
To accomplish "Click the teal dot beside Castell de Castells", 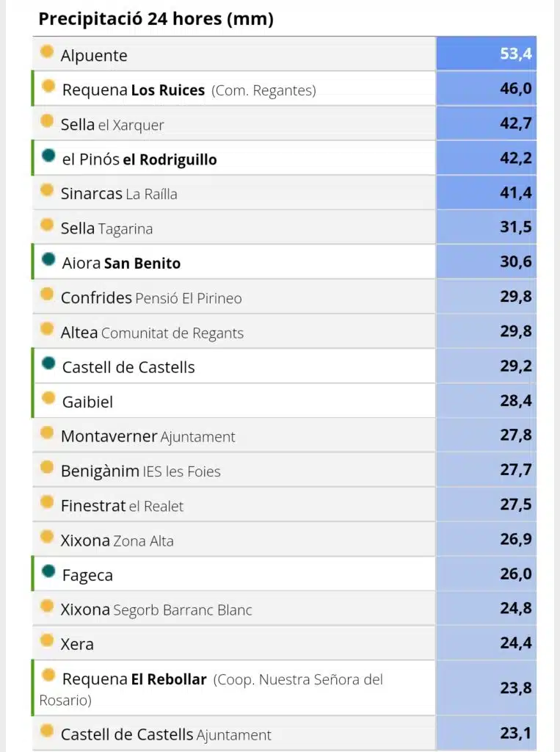I will [48, 363].
